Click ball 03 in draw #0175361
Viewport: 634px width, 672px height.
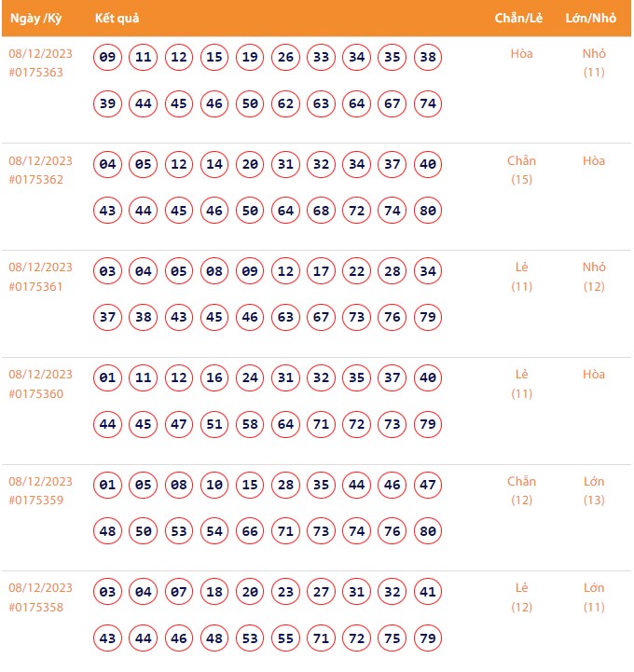107,272
